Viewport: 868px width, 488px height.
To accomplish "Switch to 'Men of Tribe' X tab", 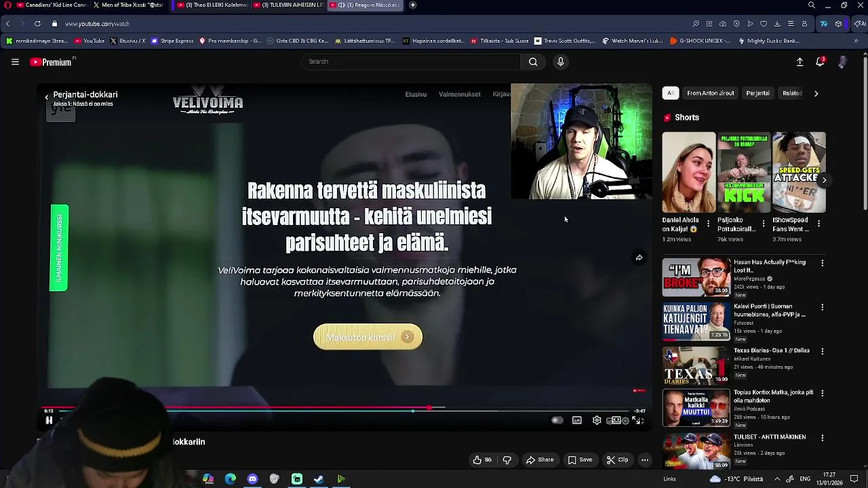I will pyautogui.click(x=129, y=5).
